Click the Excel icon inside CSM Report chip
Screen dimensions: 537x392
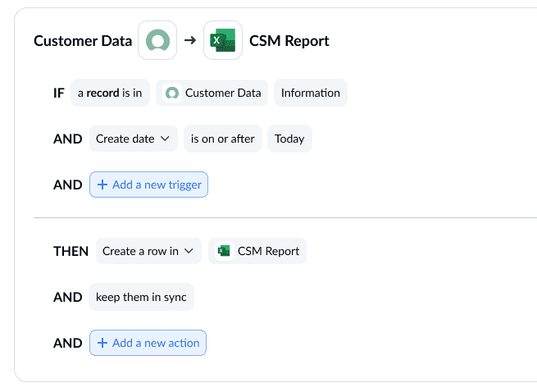click(x=224, y=252)
